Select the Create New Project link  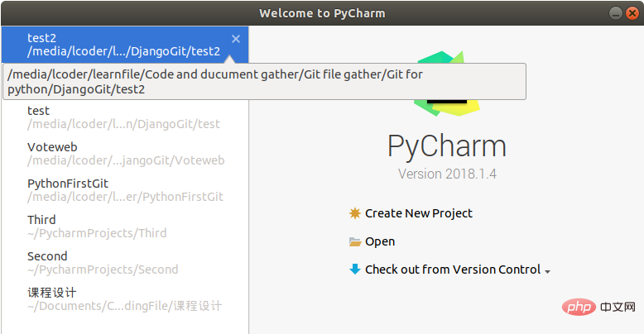(x=418, y=213)
